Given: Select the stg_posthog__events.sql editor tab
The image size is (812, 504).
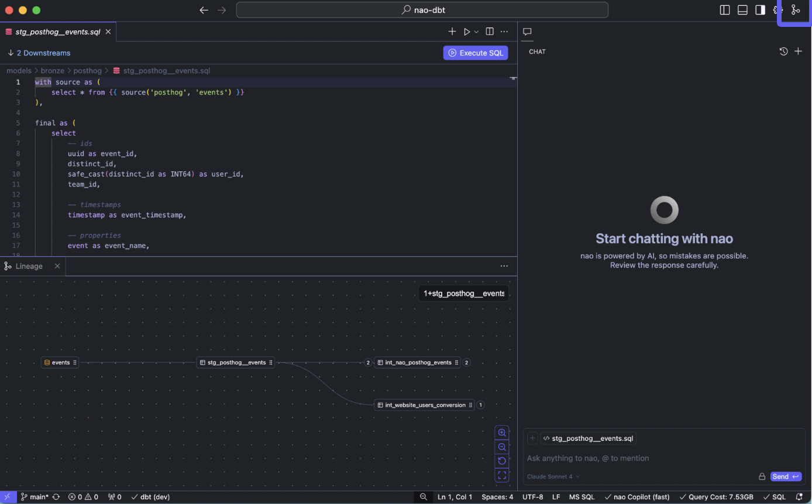Looking at the screenshot, I should tap(57, 32).
